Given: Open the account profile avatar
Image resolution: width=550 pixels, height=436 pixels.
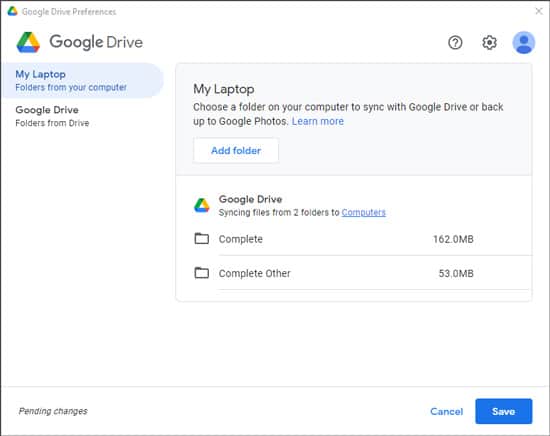Looking at the screenshot, I should point(524,43).
